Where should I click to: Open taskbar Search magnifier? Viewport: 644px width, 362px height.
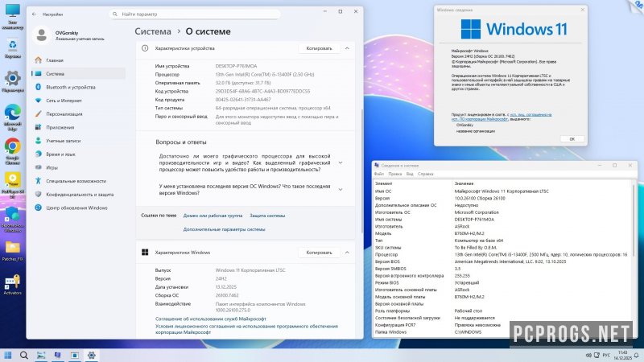24,355
